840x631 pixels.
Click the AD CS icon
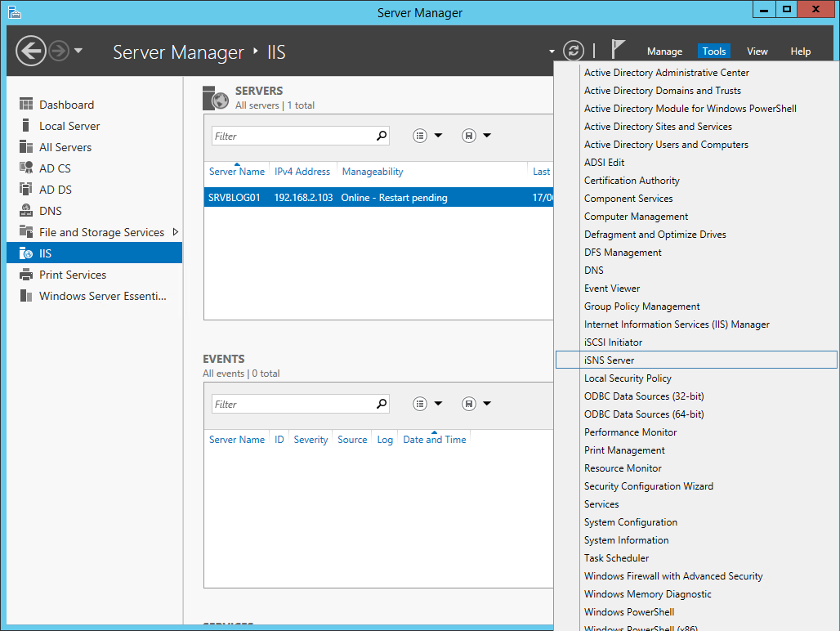click(x=25, y=168)
